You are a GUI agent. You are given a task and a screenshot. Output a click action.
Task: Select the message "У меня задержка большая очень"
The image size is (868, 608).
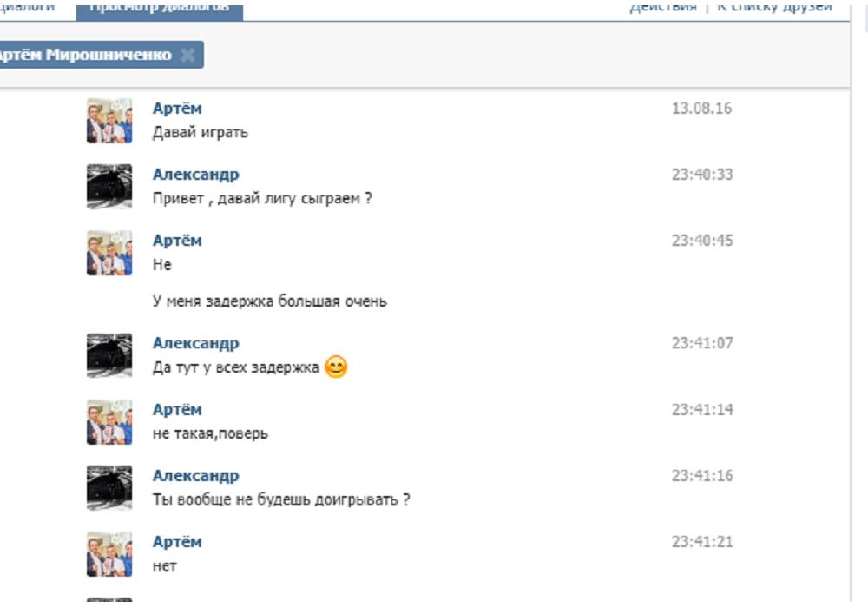269,301
